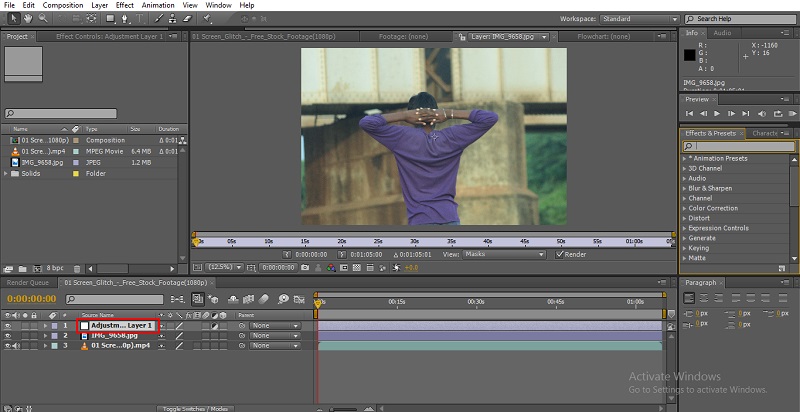The height and width of the screenshot is (412, 800).
Task: Click the timeline zoom slider at bottom
Action: pyautogui.click(x=346, y=409)
